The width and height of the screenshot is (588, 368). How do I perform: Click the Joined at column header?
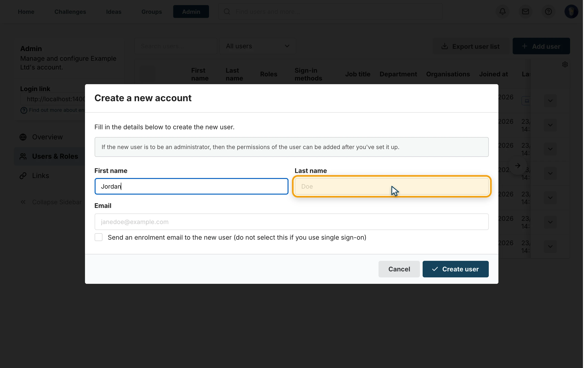[493, 74]
